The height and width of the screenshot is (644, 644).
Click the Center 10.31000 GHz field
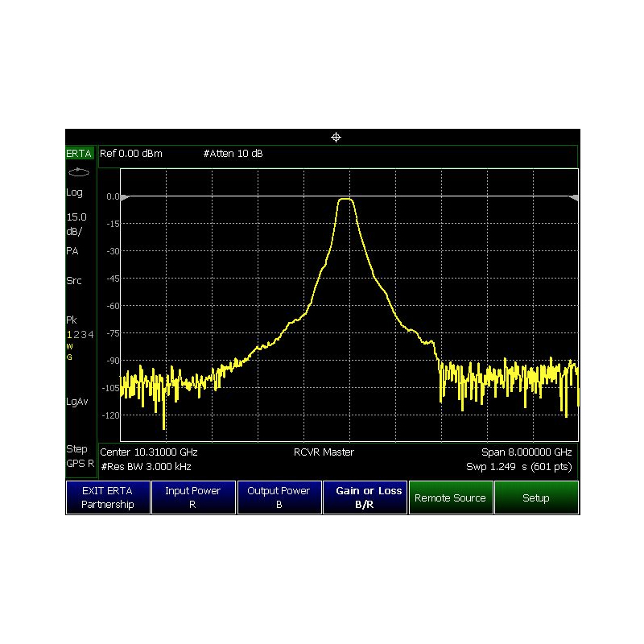click(x=149, y=452)
